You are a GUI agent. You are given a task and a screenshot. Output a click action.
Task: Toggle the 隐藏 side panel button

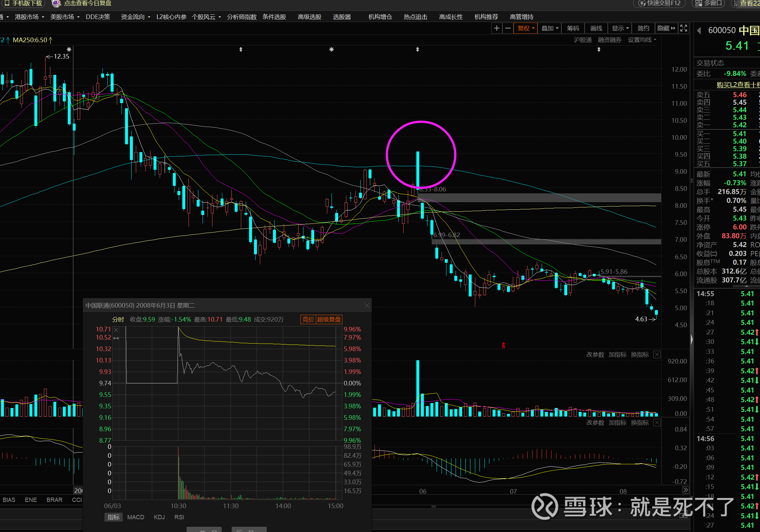(666, 28)
